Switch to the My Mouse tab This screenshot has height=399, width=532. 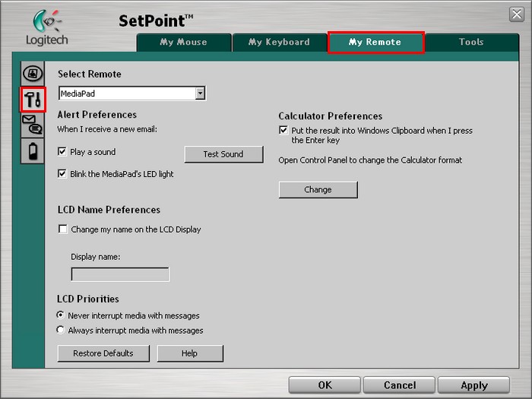point(184,42)
